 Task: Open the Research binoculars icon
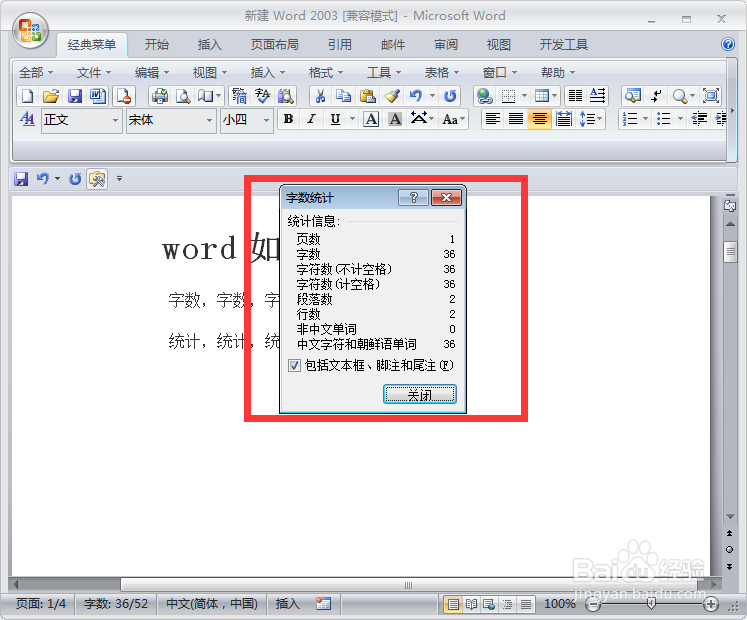click(286, 96)
